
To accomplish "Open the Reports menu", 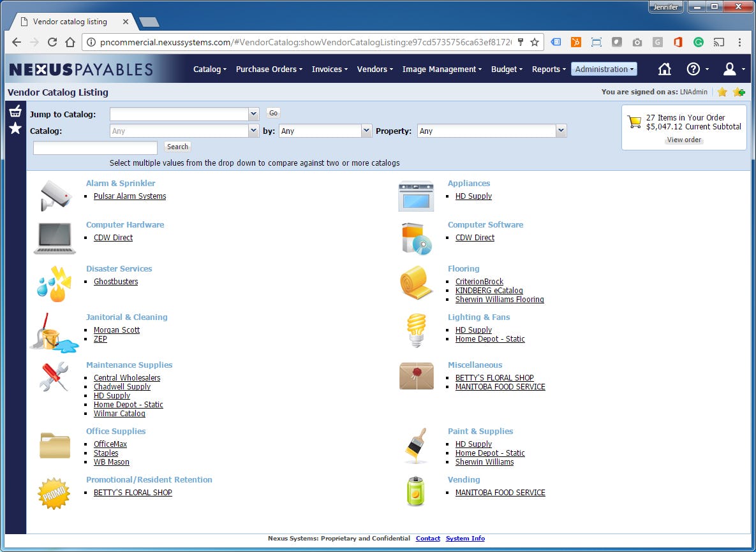I will (x=549, y=69).
